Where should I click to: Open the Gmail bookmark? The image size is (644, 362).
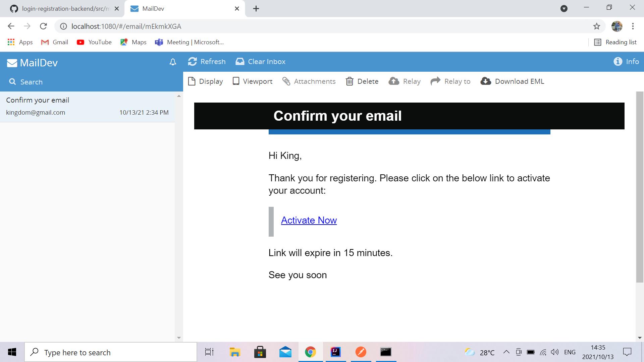point(55,42)
